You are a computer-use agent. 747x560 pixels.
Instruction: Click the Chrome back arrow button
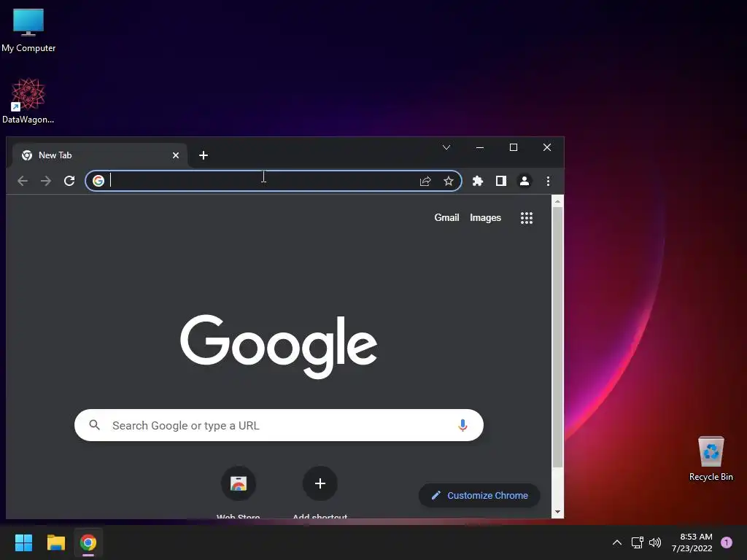pyautogui.click(x=23, y=181)
